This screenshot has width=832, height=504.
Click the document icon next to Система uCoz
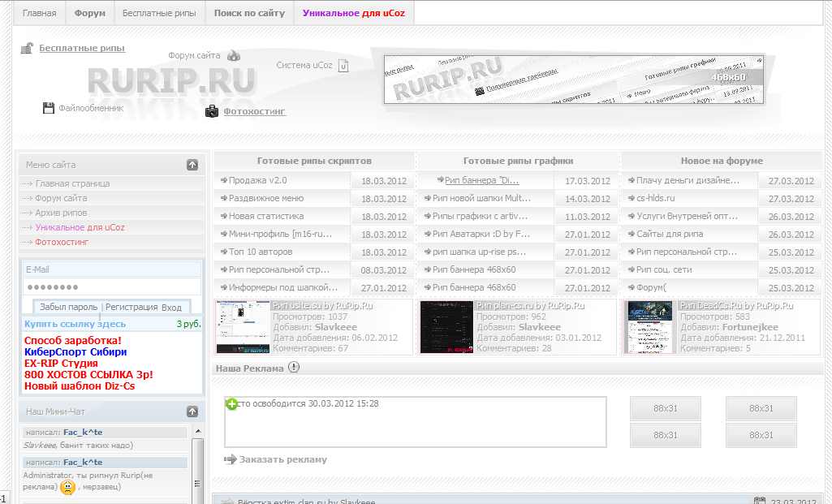pos(343,66)
